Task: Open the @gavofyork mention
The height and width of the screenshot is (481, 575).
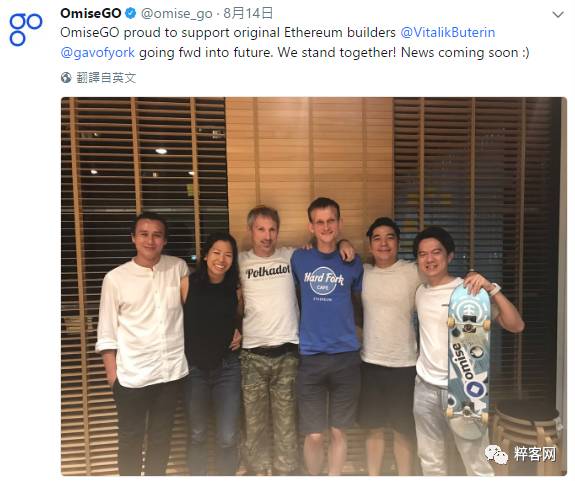Action: coord(98,53)
